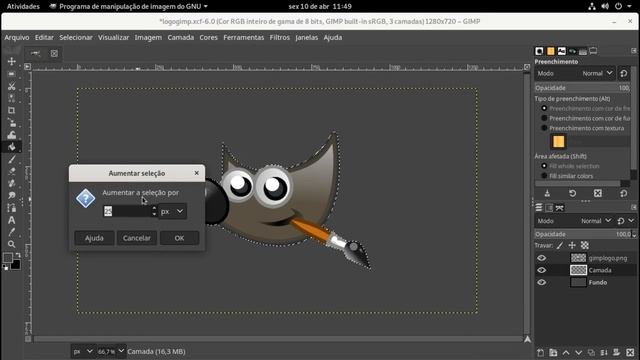The width and height of the screenshot is (640, 360).
Task: Duplicate the current layer
Action: tap(591, 353)
